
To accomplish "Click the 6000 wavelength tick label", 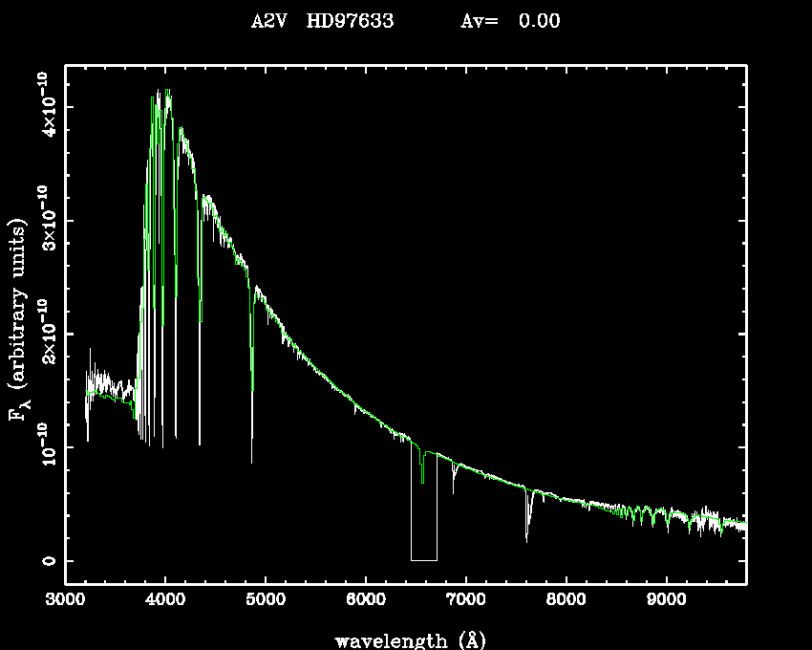I will [366, 601].
